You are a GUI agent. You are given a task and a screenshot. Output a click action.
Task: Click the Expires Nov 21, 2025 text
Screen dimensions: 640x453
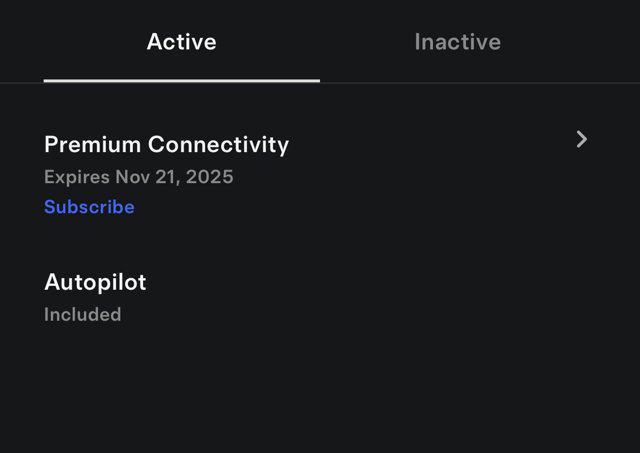pos(138,177)
